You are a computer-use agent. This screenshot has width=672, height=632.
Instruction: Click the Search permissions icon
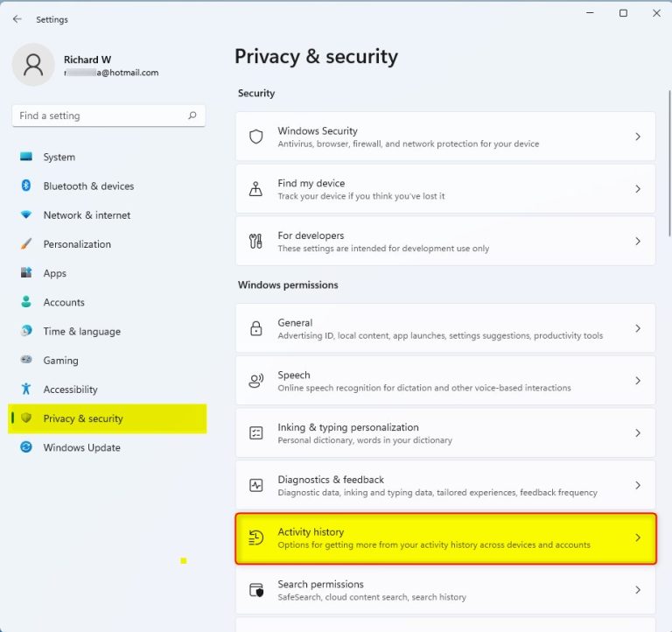[255, 590]
